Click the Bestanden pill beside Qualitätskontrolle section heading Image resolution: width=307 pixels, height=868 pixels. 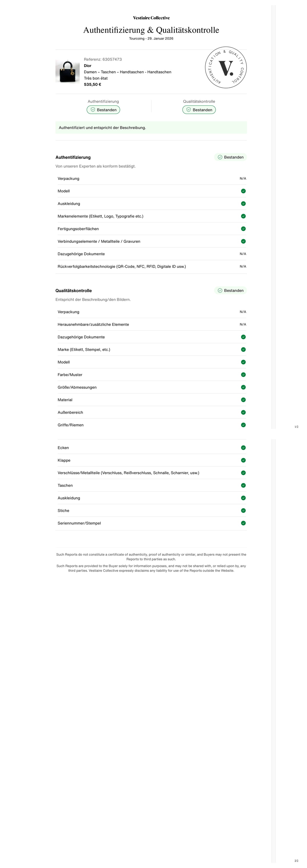pyautogui.click(x=231, y=291)
